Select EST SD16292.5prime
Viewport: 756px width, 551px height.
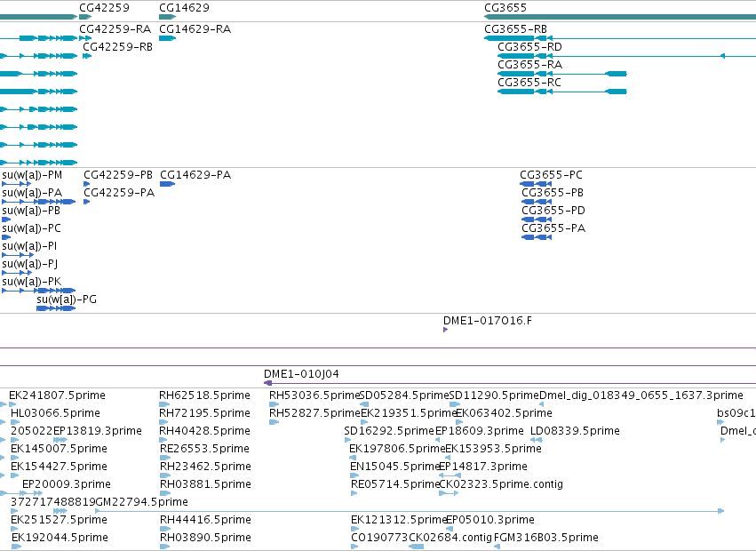tap(390, 431)
